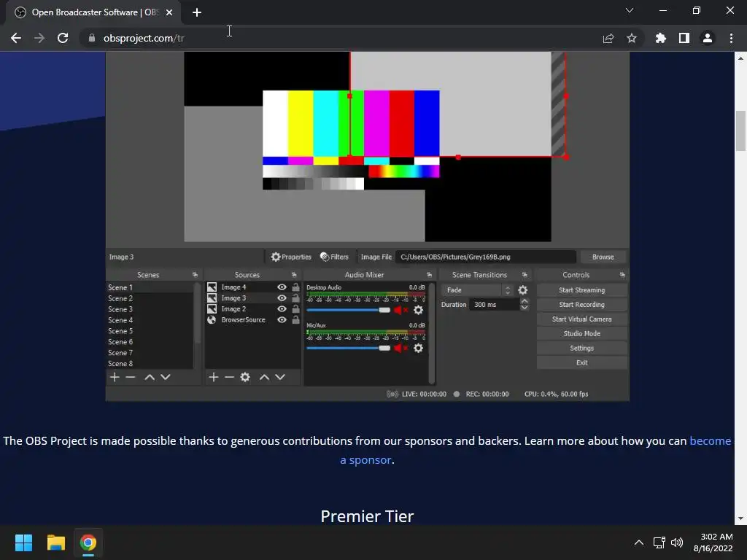Pop out the Scene Transitions dock
The height and width of the screenshot is (560, 747).
[525, 275]
